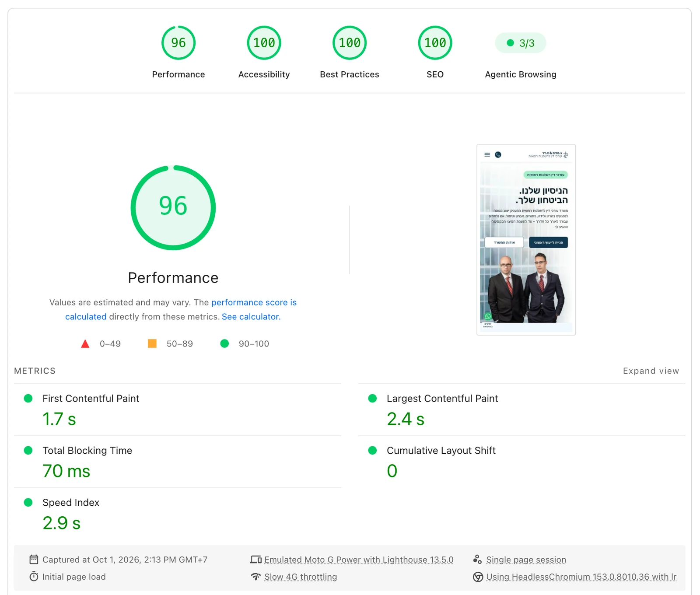Click the green dot beside Cumulative Layout Shift
The height and width of the screenshot is (595, 700).
point(372,450)
